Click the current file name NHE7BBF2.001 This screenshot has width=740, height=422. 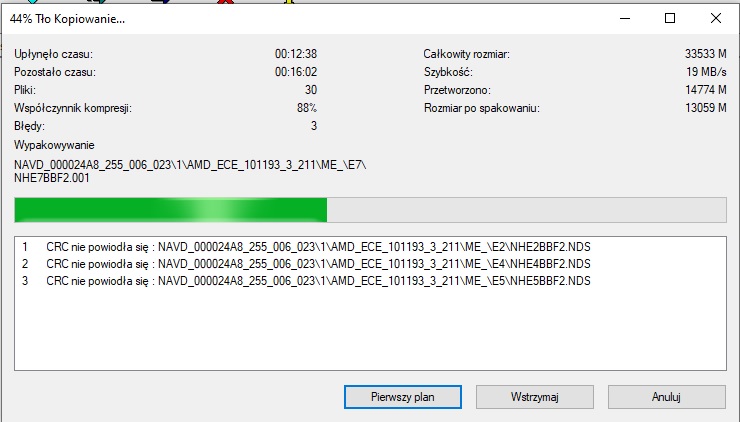pos(51,178)
